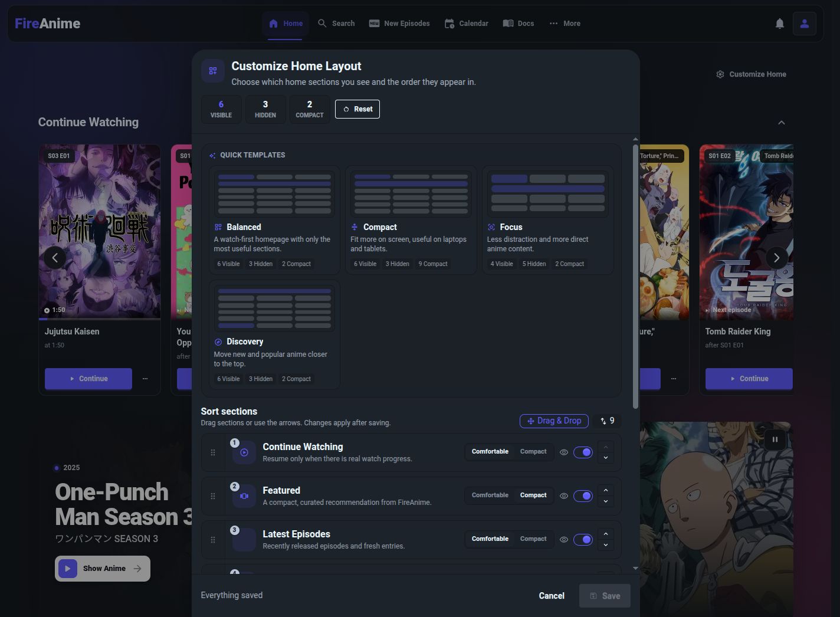Toggle off the Continue Watching section switch
The image size is (840, 617).
[x=583, y=452]
